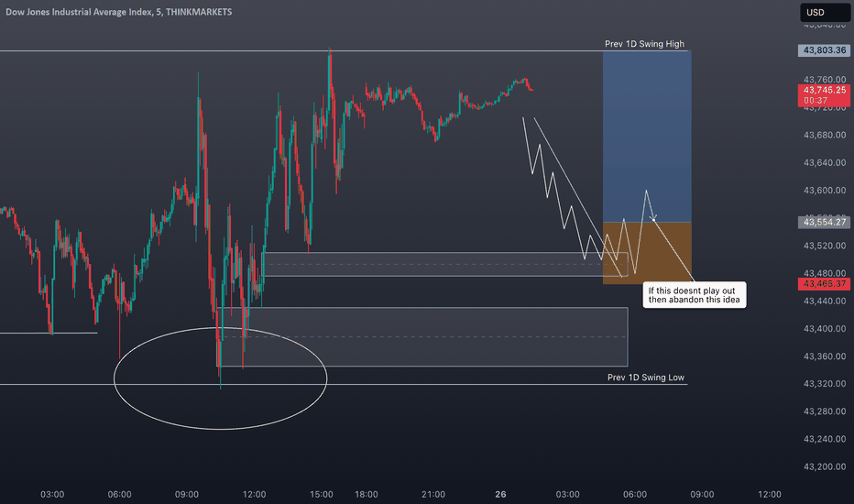Select the blue take-profit zone of the position
The image size is (854, 504).
click(x=647, y=137)
